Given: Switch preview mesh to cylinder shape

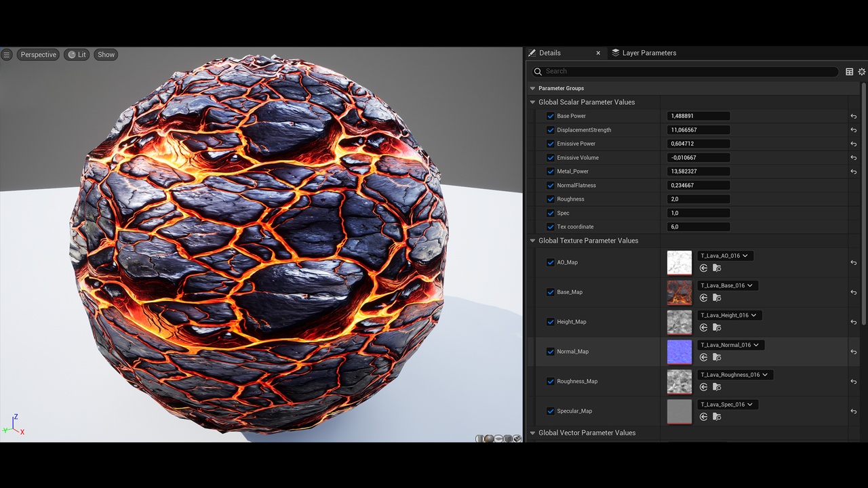Looking at the screenshot, I should (x=480, y=439).
